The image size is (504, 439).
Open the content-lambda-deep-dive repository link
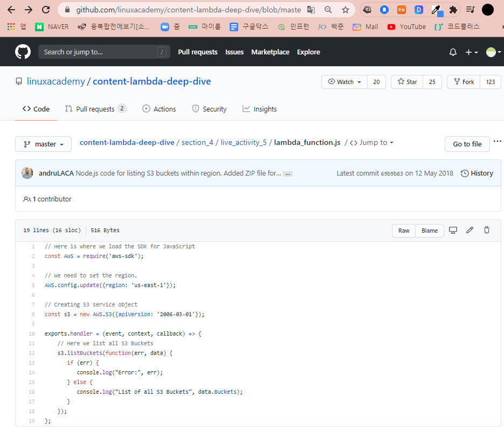point(151,81)
